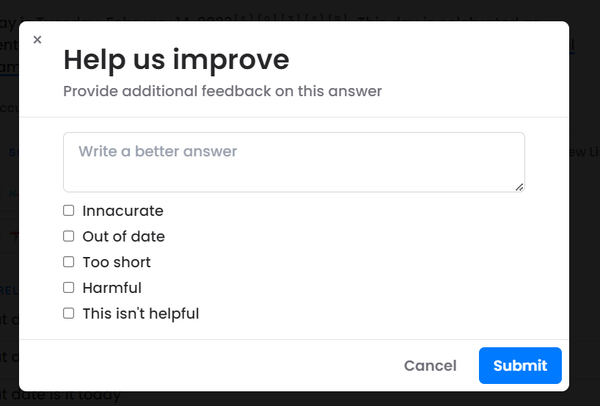Click the 'Out of date' label text

(x=123, y=237)
